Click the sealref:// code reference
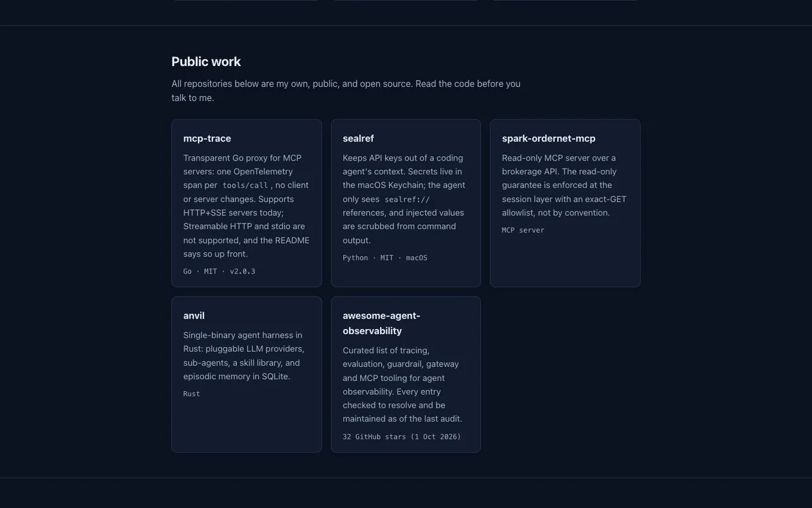 click(x=407, y=199)
